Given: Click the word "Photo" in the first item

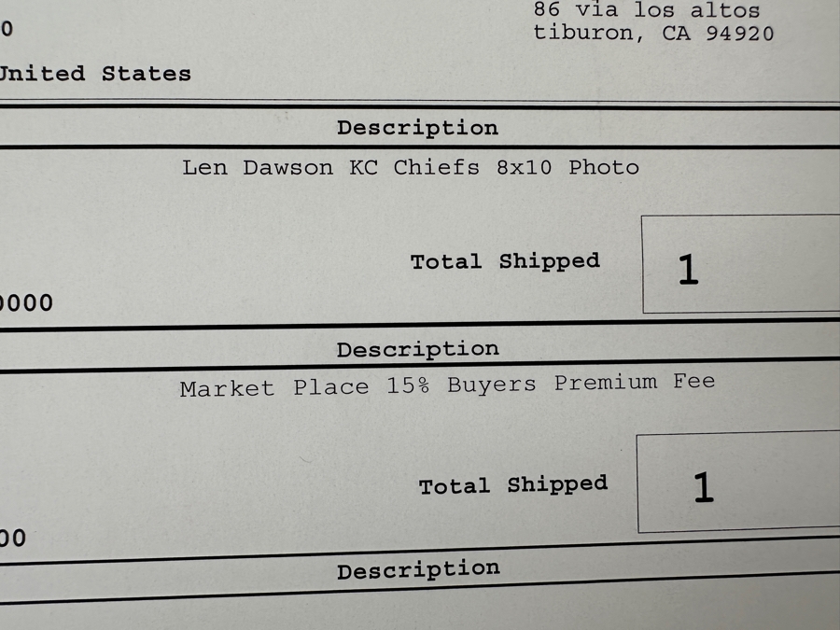Looking at the screenshot, I should pyautogui.click(x=604, y=168).
